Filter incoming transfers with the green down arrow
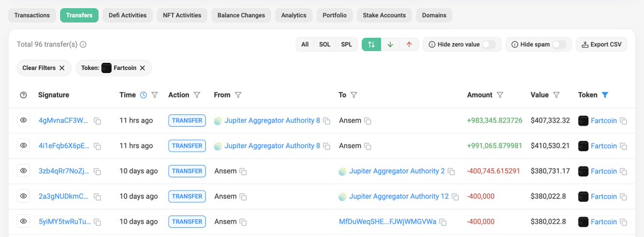The height and width of the screenshot is (237, 644). pos(390,44)
